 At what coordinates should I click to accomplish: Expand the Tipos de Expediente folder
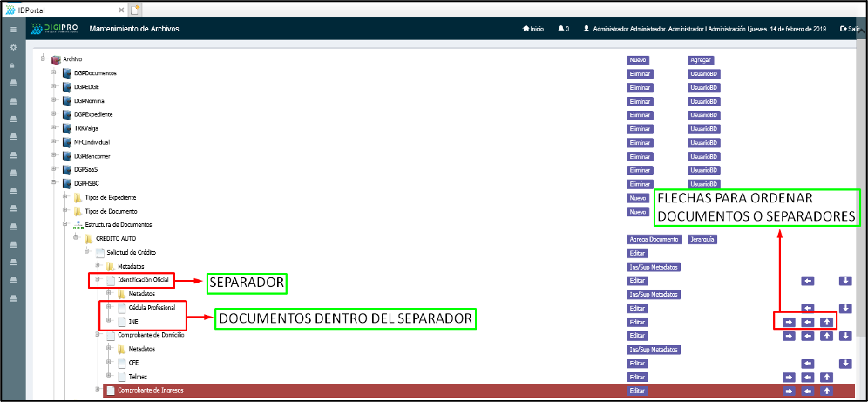(x=64, y=197)
